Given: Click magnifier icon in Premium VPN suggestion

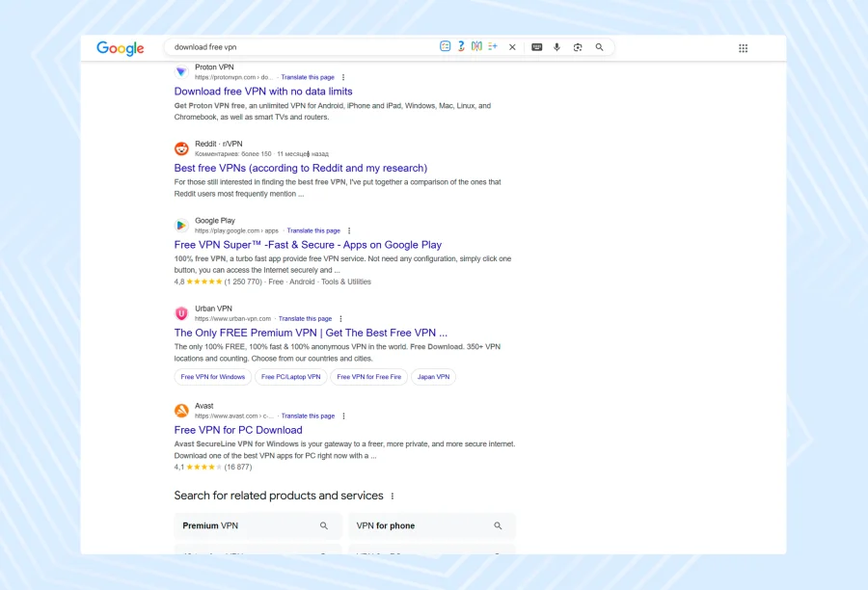Looking at the screenshot, I should tap(324, 525).
